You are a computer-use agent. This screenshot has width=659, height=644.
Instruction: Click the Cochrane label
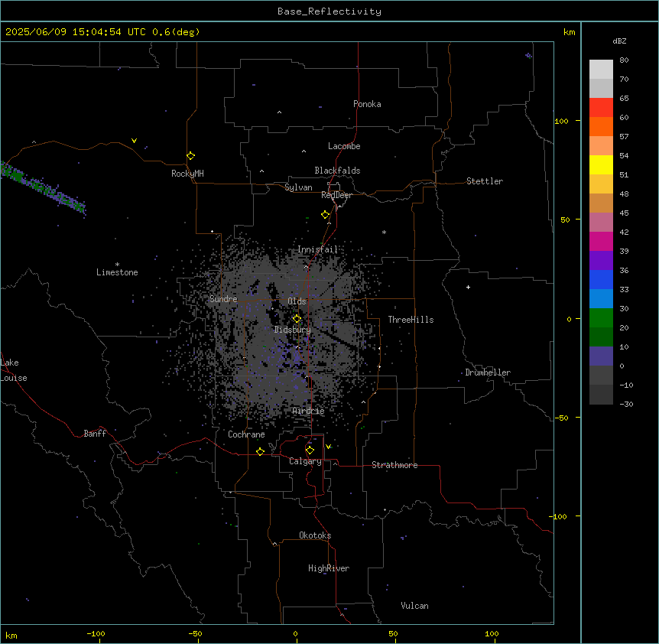246,434
